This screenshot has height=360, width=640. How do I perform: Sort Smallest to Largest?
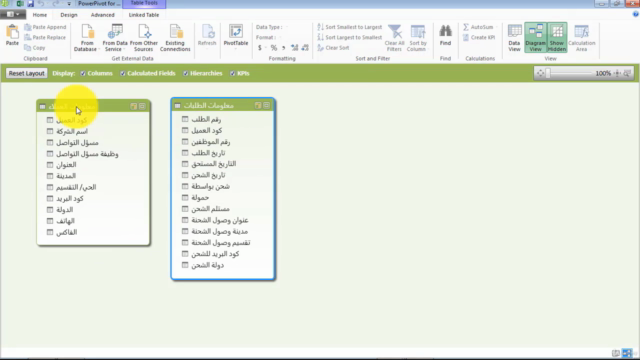point(350,27)
